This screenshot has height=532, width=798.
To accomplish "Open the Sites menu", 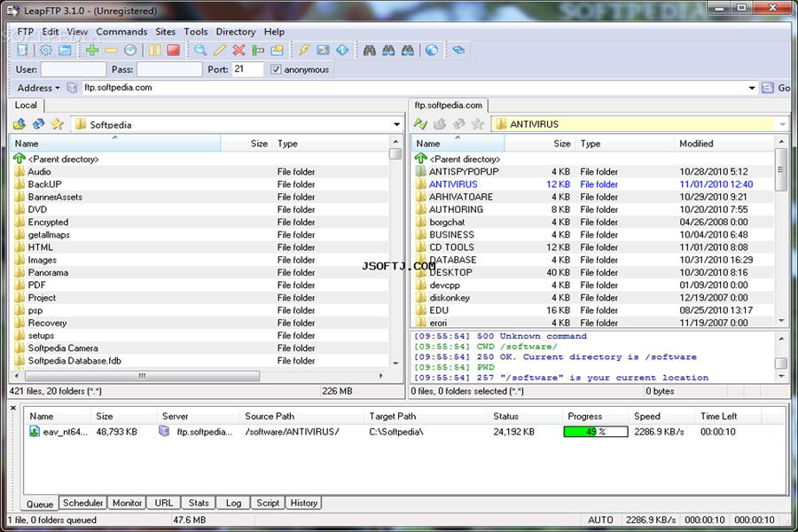I will click(x=166, y=32).
